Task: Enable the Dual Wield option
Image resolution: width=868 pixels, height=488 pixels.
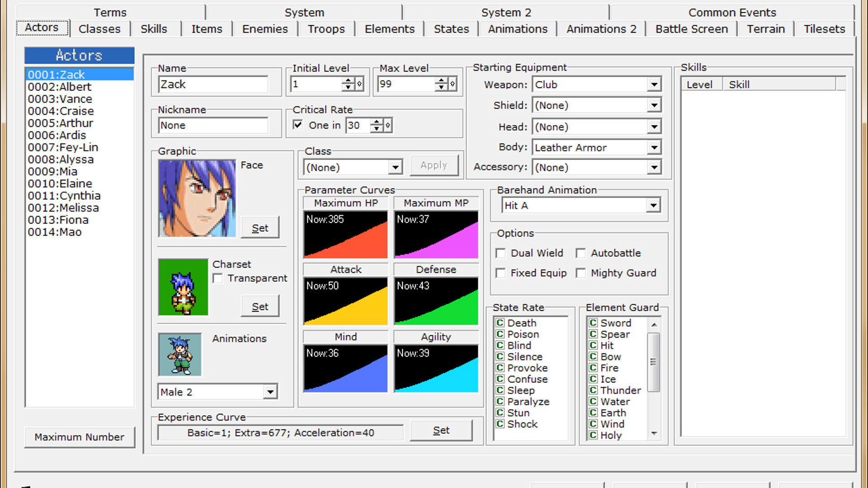Action: pyautogui.click(x=500, y=253)
